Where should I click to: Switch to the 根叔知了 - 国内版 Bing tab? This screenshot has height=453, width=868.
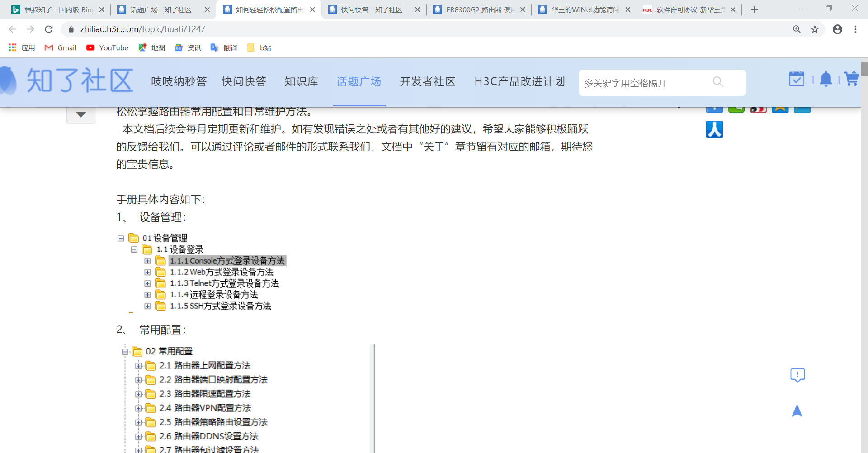pyautogui.click(x=58, y=9)
